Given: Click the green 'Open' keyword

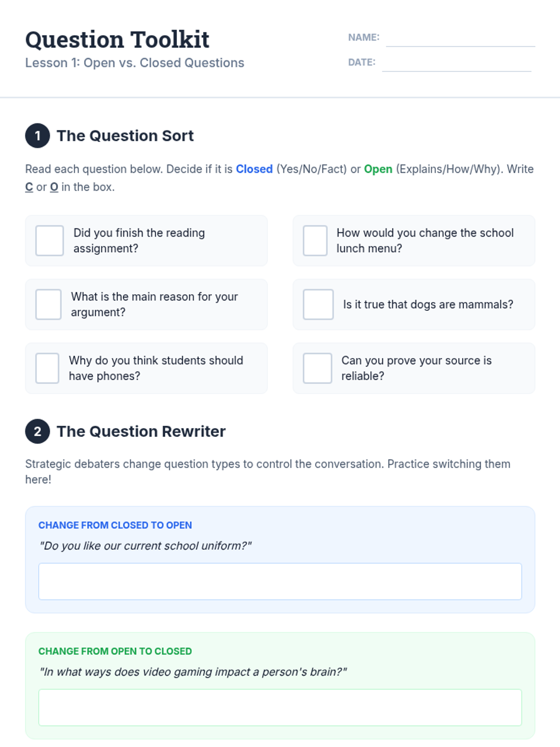Looking at the screenshot, I should (378, 169).
